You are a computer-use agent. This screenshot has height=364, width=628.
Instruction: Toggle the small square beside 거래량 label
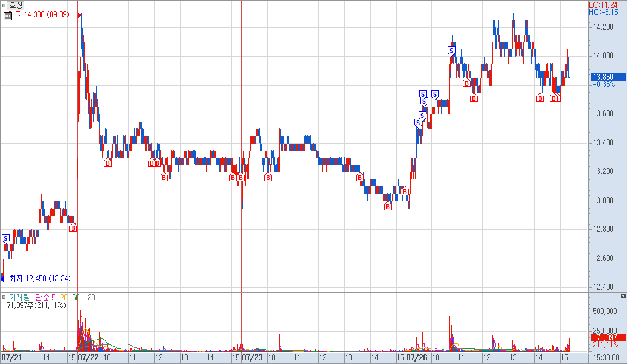click(4, 297)
